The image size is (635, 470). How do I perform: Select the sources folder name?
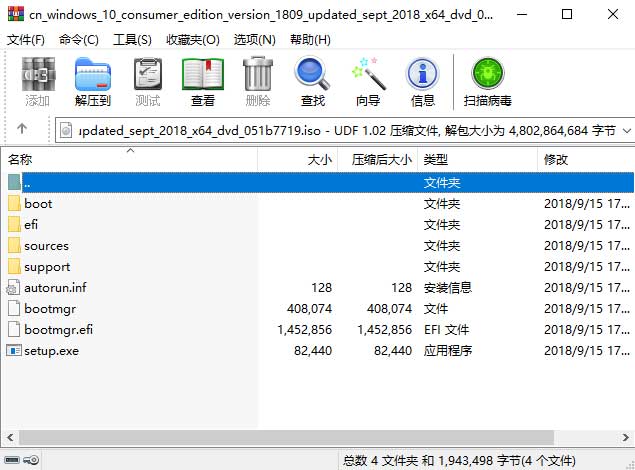46,246
